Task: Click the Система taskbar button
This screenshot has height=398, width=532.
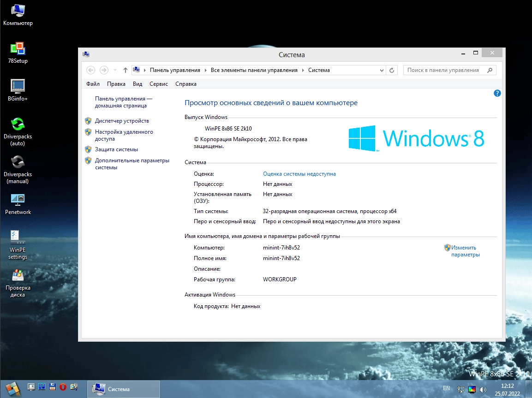Action: tap(124, 389)
